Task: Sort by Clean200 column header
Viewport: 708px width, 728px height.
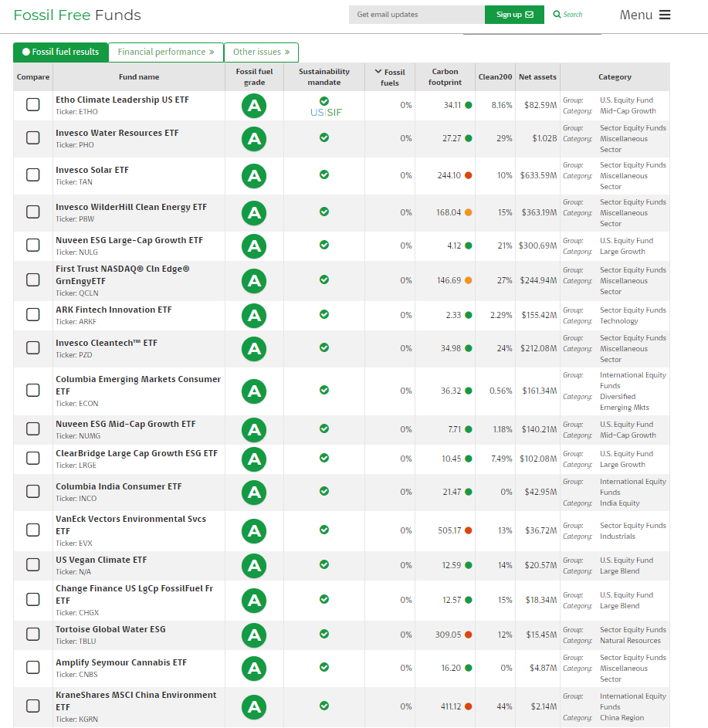Action: pyautogui.click(x=495, y=77)
